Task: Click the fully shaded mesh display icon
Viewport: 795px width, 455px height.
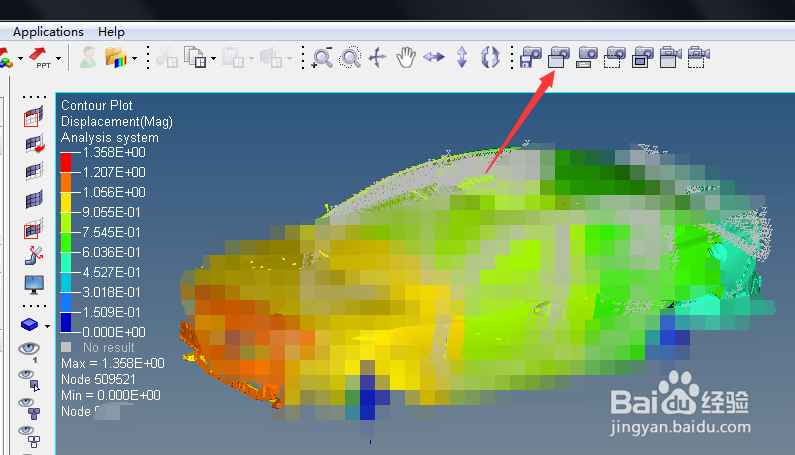Action: click(x=33, y=199)
